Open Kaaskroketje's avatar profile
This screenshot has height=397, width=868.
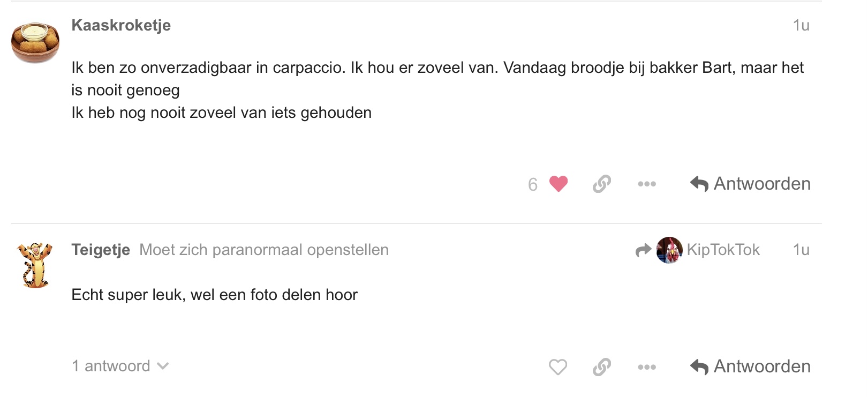click(x=35, y=42)
